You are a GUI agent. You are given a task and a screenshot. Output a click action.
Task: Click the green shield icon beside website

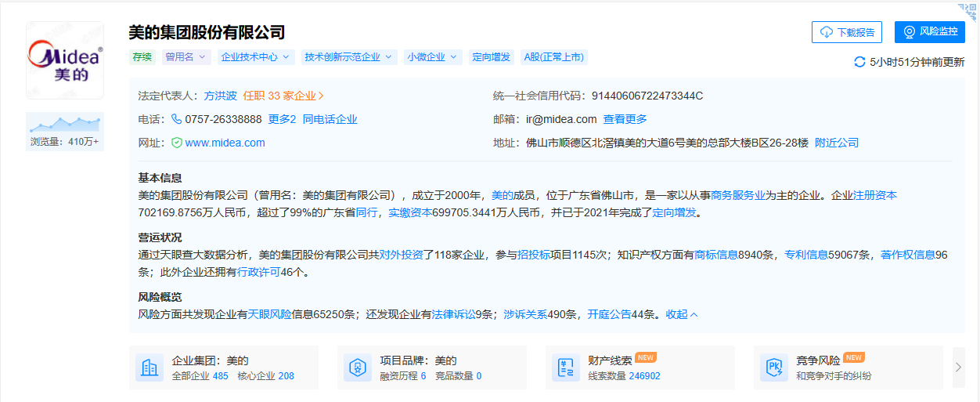pyautogui.click(x=176, y=143)
